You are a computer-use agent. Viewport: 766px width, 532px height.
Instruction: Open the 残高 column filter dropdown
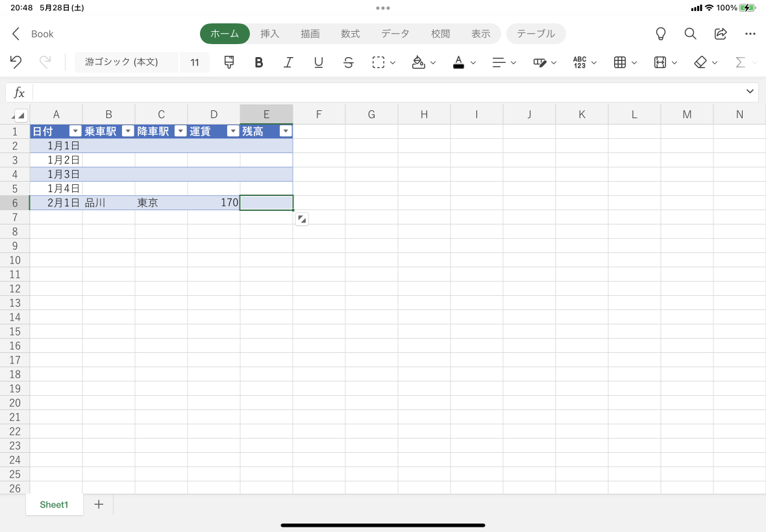tap(286, 131)
